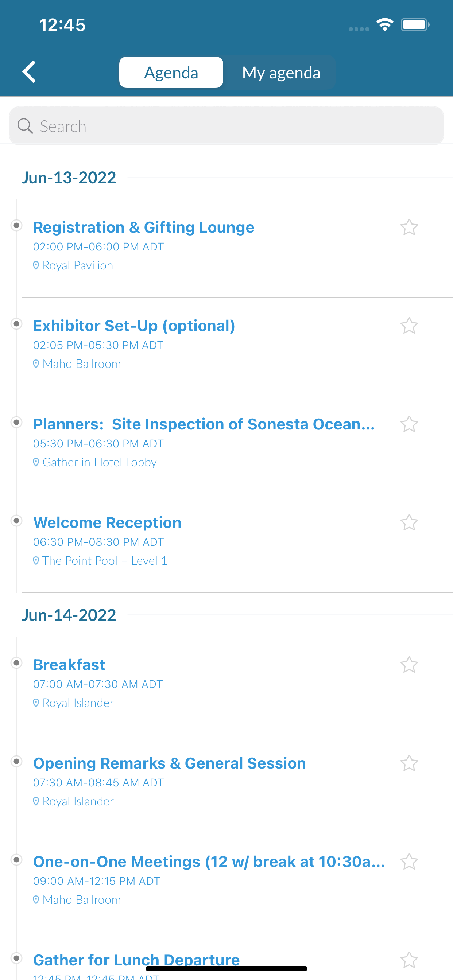Screen dimensions: 453x980
Task: Favorite the Registration & Gifting Lounge session
Action: coord(409,227)
